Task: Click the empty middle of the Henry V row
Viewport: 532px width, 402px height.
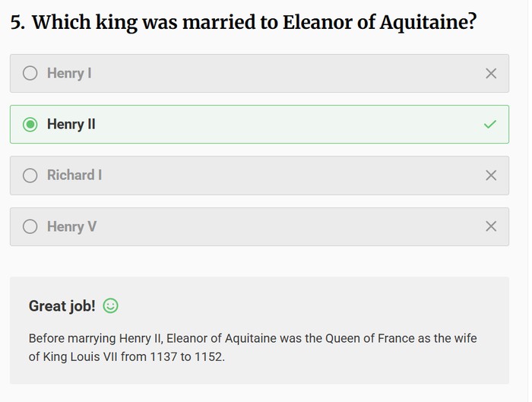Action: pyautogui.click(x=289, y=226)
